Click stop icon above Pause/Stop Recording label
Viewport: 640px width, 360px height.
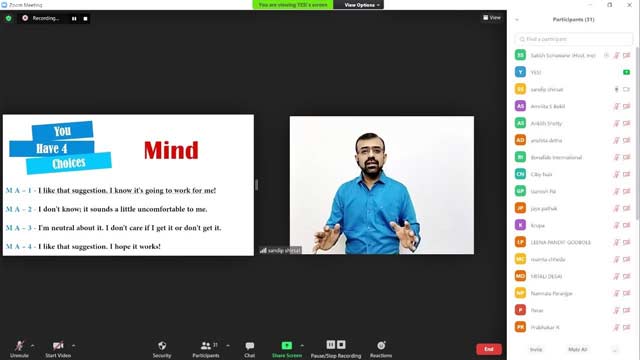[341, 345]
